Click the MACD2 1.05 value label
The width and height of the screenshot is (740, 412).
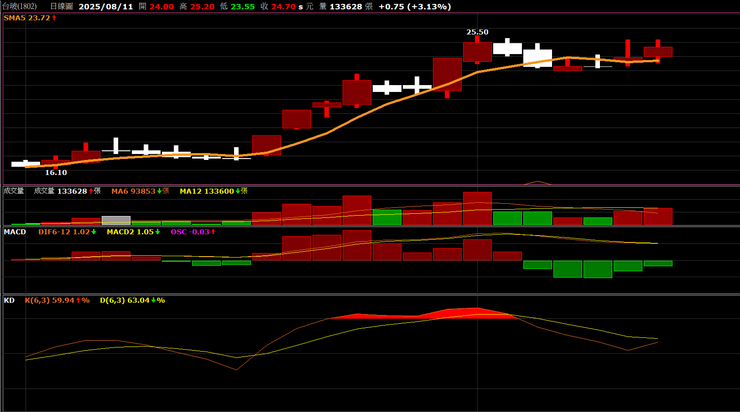click(134, 231)
